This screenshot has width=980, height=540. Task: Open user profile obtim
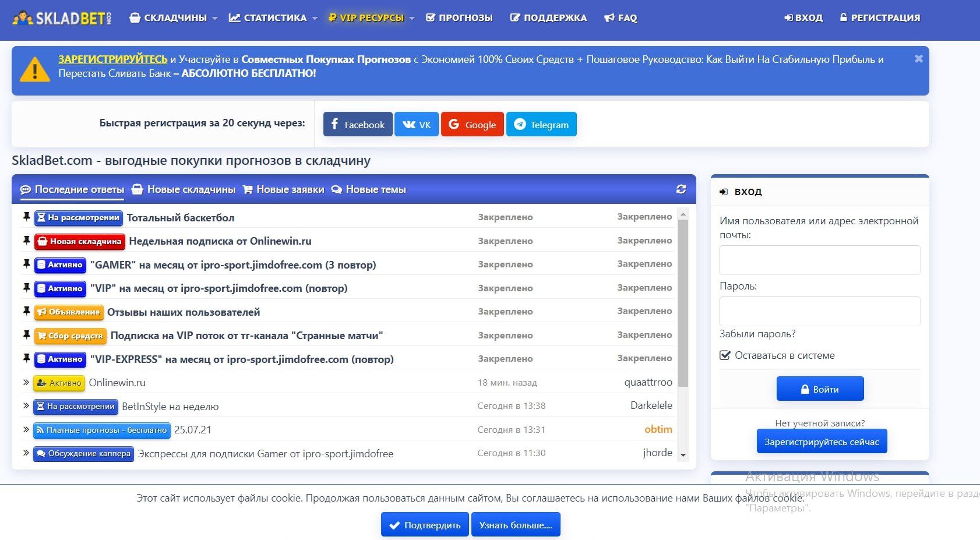[658, 429]
